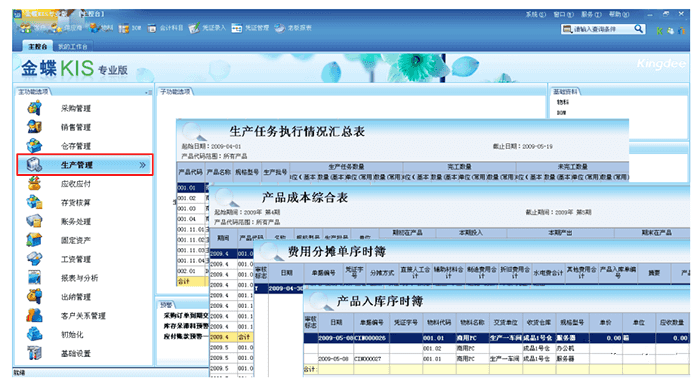Viewport: 700px width, 384px height.
Task: Select the 仓存管理 module icon
Action: tap(34, 146)
